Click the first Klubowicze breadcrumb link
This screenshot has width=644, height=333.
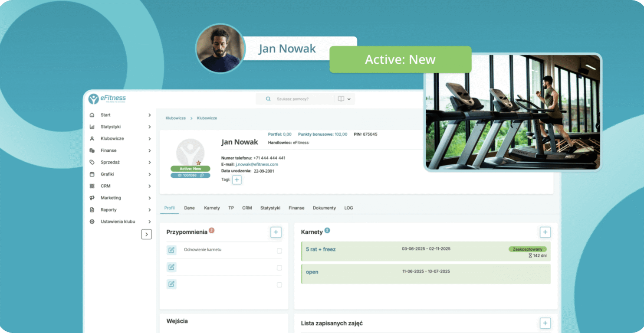coord(176,118)
